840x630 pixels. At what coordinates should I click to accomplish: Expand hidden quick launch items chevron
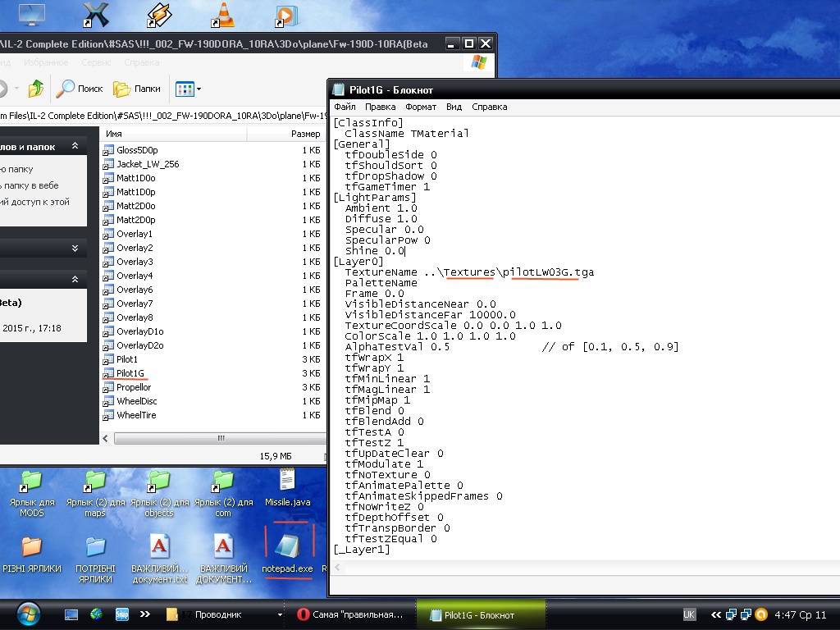144,614
